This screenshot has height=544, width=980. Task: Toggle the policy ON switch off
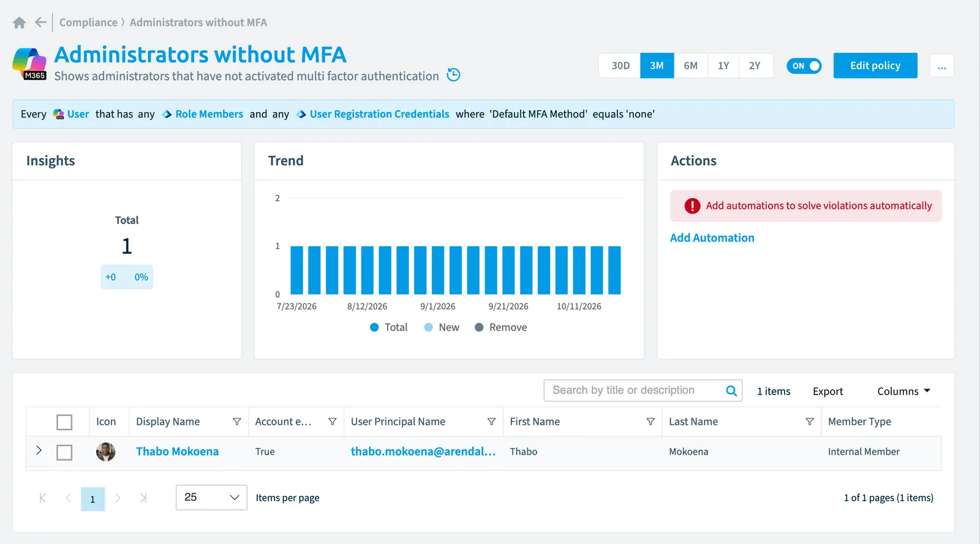[x=804, y=66]
